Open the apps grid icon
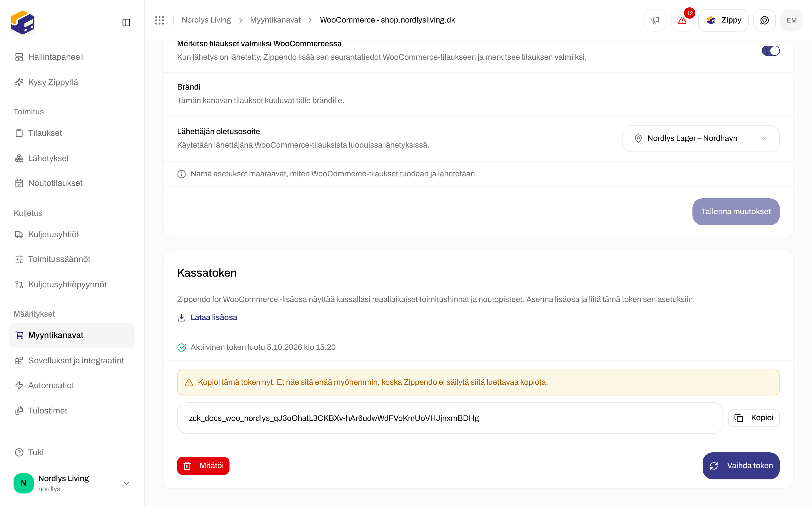This screenshot has width=812, height=507. tap(160, 20)
